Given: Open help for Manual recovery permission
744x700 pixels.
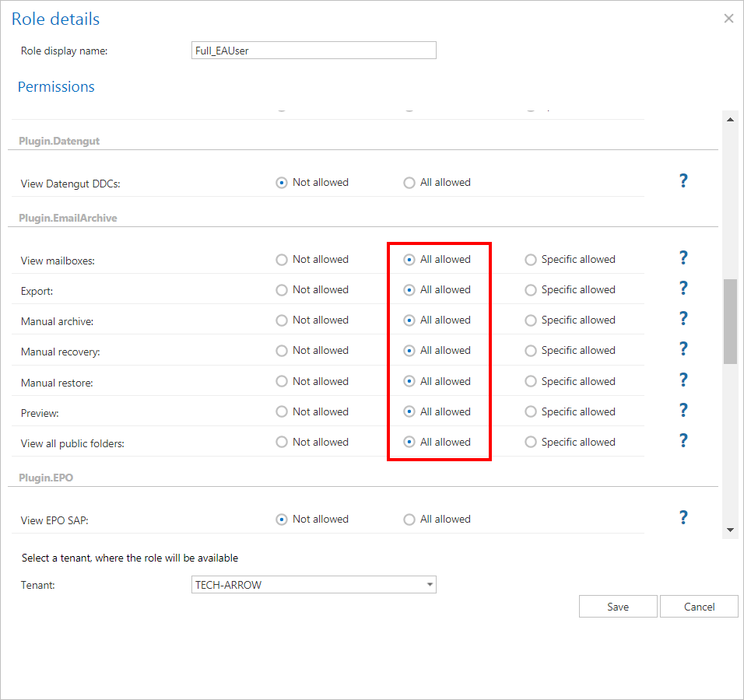Looking at the screenshot, I should pos(683,349).
